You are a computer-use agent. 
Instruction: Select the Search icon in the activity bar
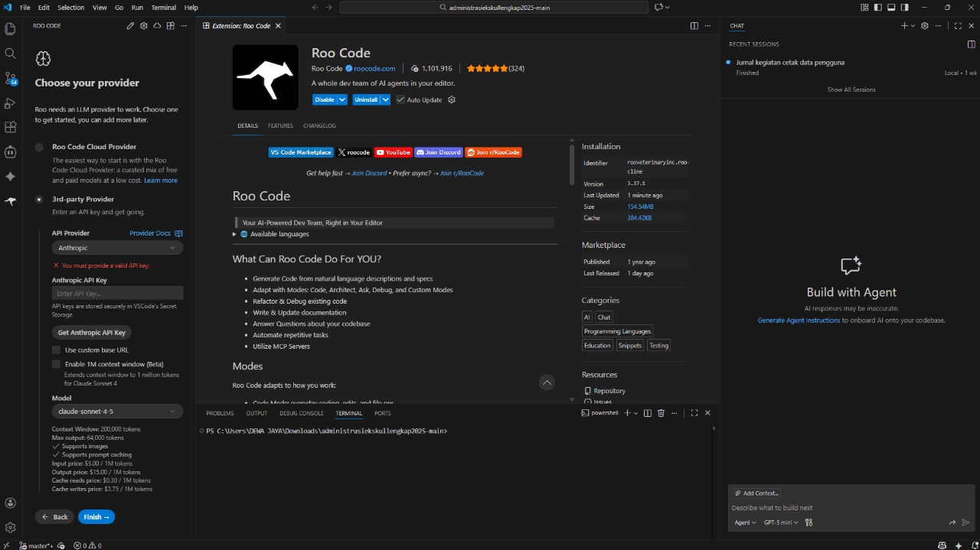(10, 54)
